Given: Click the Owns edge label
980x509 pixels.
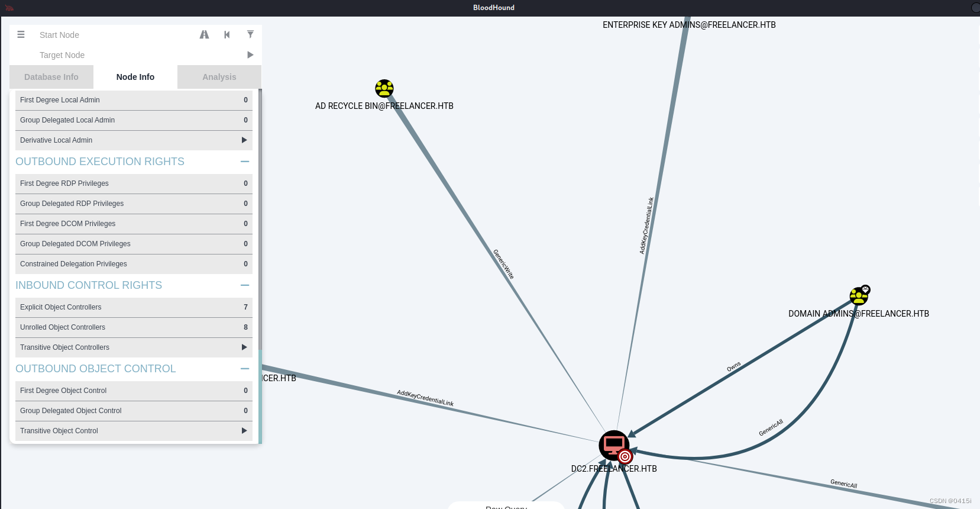Looking at the screenshot, I should click(734, 366).
